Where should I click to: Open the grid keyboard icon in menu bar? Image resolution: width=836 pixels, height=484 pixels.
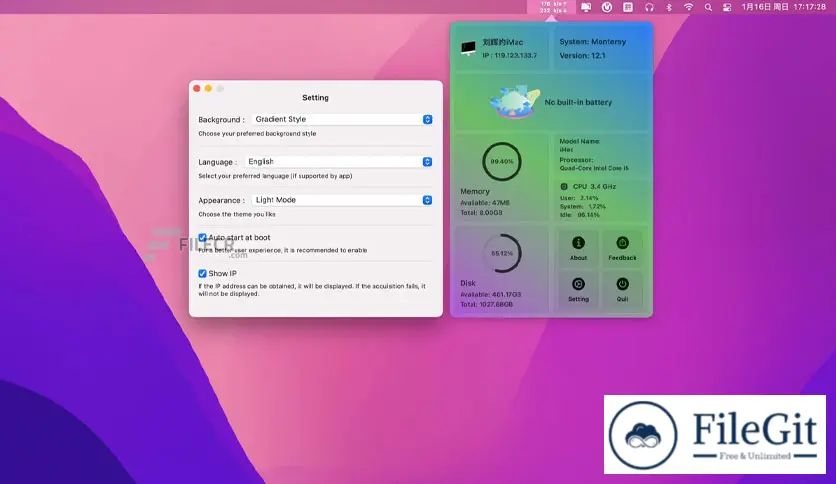point(628,7)
